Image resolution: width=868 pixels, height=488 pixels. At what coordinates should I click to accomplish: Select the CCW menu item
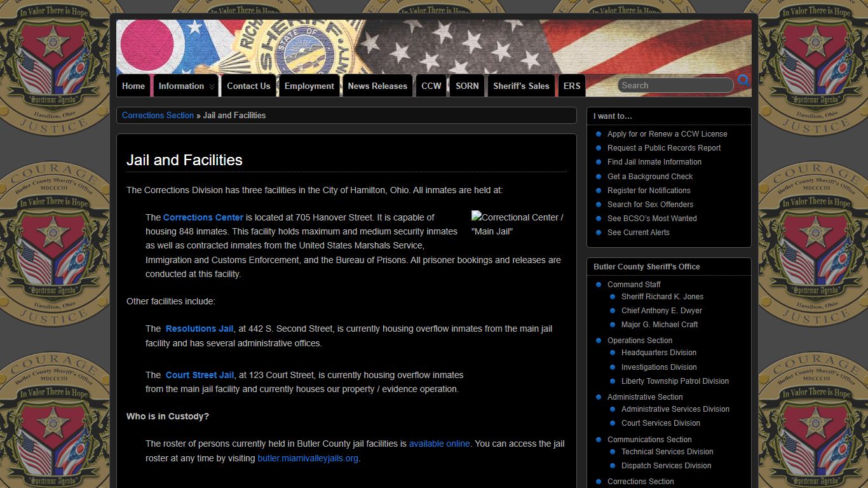431,86
